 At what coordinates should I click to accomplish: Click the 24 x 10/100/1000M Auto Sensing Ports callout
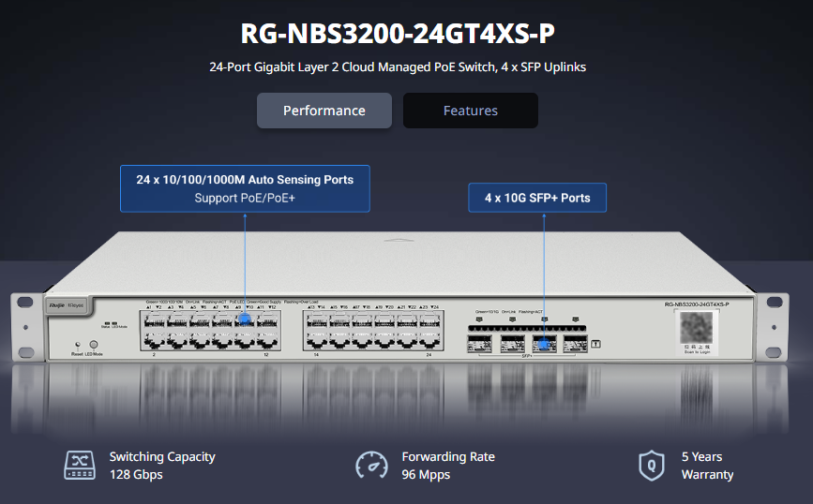click(245, 188)
